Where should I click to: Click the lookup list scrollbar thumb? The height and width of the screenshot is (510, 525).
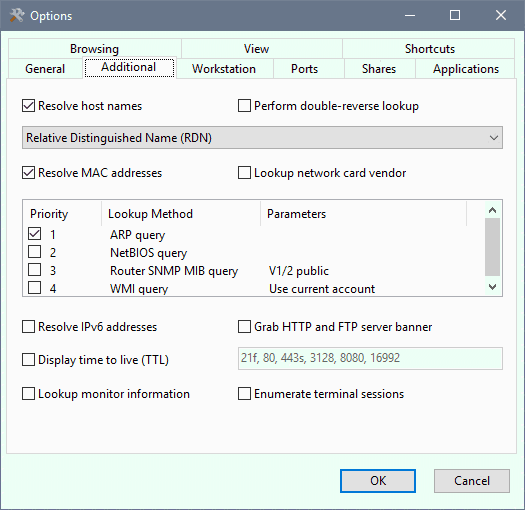[x=493, y=247]
